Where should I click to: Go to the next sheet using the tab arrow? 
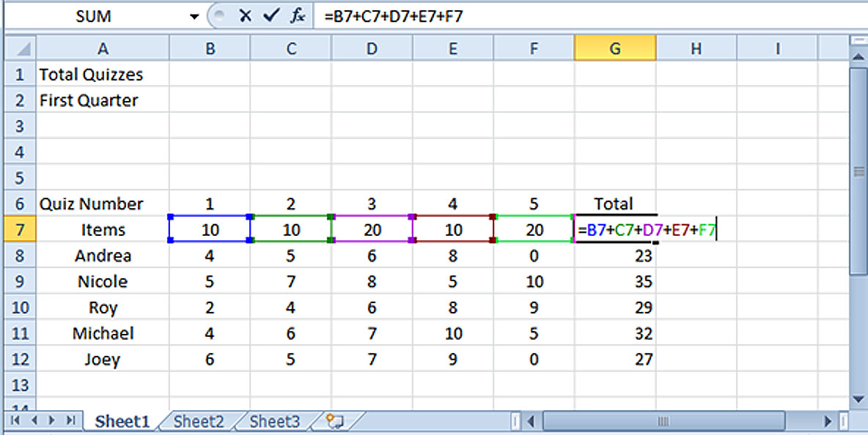pos(51,420)
